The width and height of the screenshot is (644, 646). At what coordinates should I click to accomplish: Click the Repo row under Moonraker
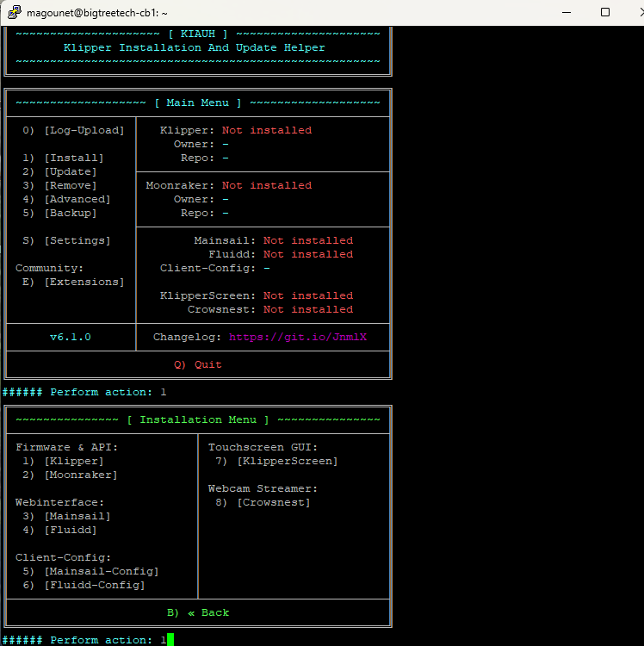point(205,213)
